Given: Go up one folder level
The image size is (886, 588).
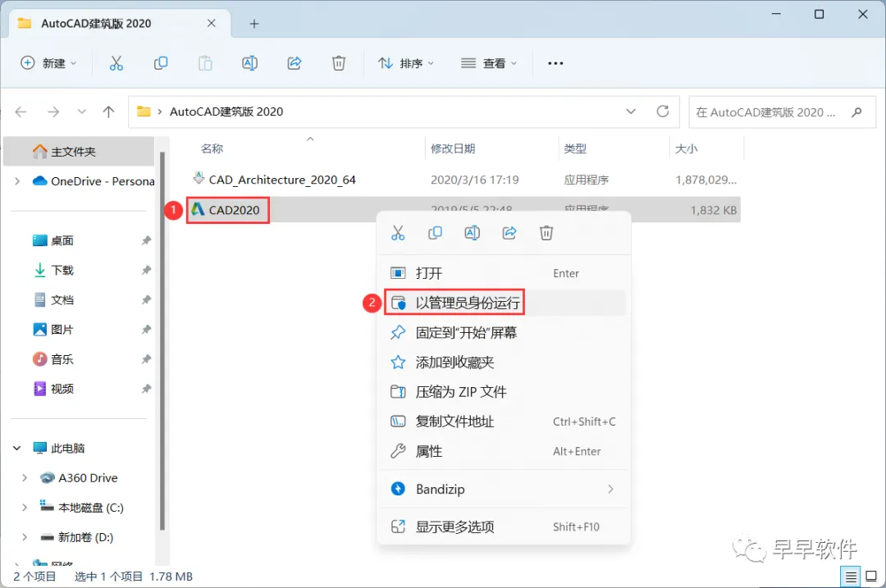Looking at the screenshot, I should [108, 112].
